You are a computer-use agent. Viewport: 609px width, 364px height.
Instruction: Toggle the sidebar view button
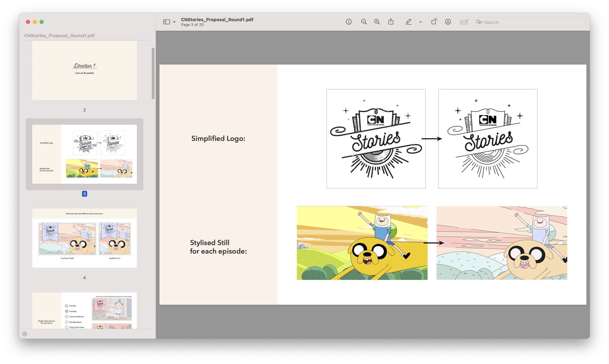[x=166, y=22]
